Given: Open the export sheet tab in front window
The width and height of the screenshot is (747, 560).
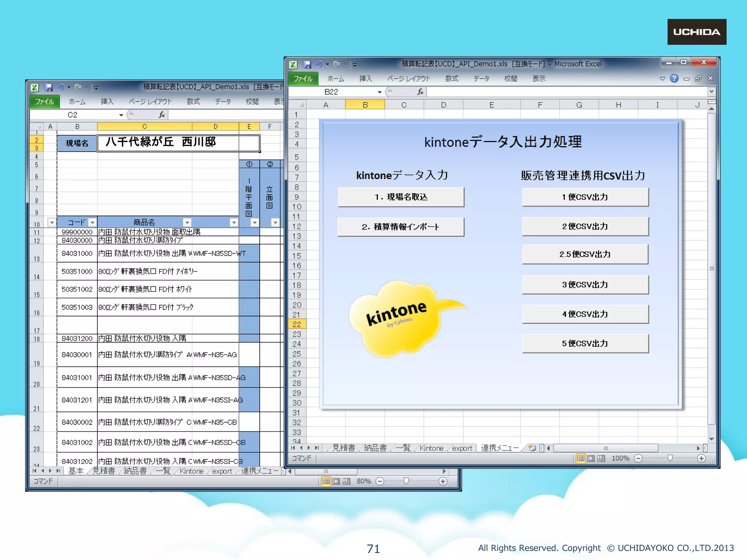Looking at the screenshot, I should coord(462,448).
